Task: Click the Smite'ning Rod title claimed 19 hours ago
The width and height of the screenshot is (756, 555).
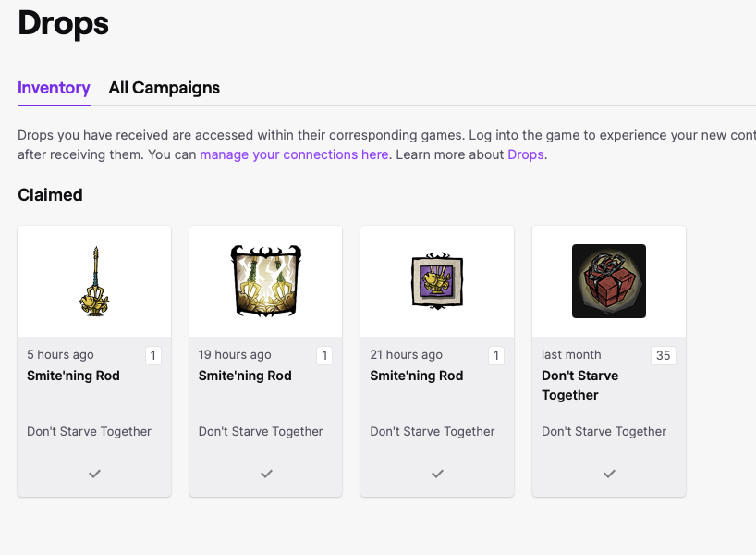Action: pos(245,376)
